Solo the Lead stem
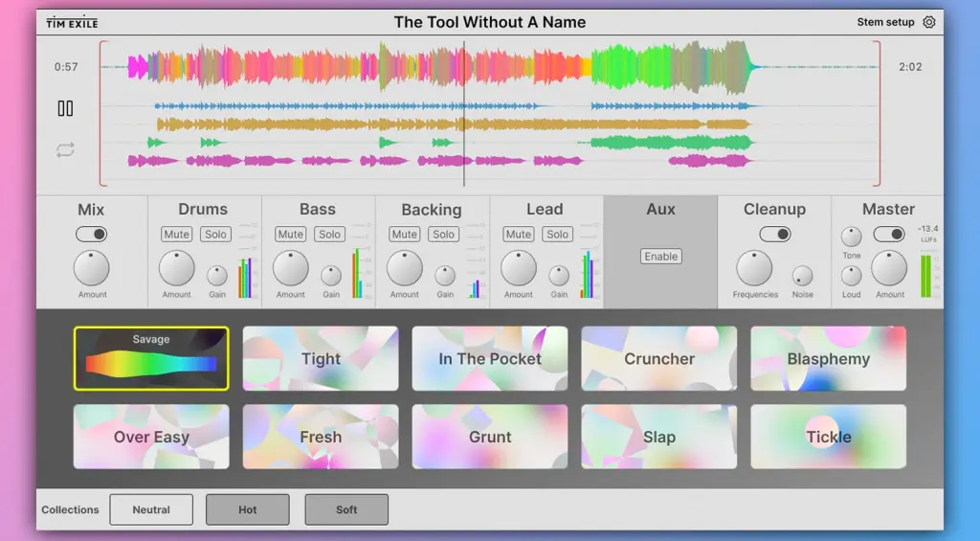980x541 pixels. point(557,234)
